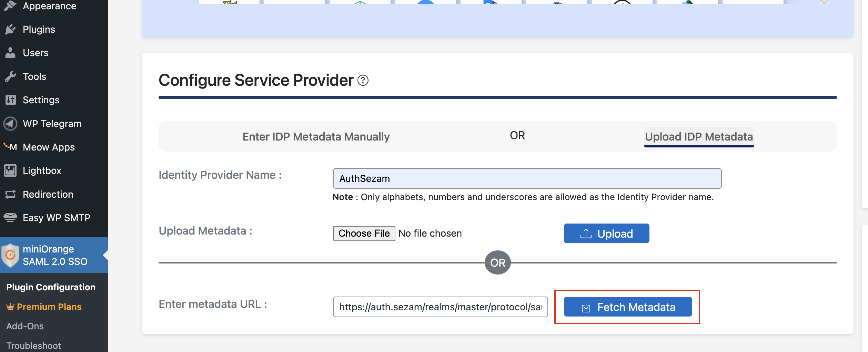Switch to Upload IDP Metadata tab
Screen dimensions: 868x352
(x=699, y=137)
